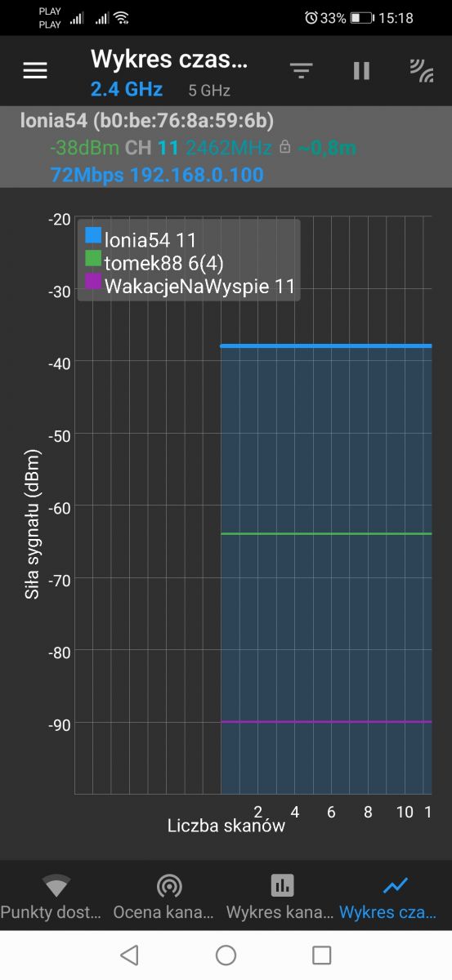Click the green tomek88 signal line

(x=326, y=534)
